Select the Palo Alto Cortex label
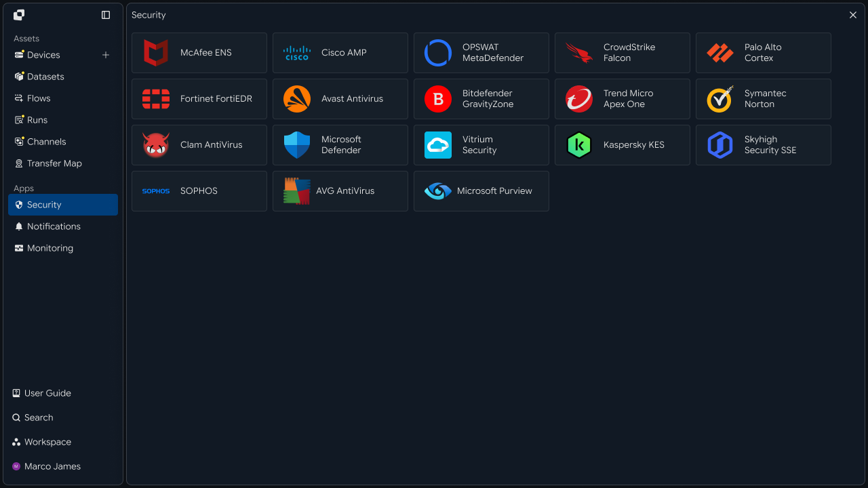Screen dimensions: 868x488 (x=763, y=53)
